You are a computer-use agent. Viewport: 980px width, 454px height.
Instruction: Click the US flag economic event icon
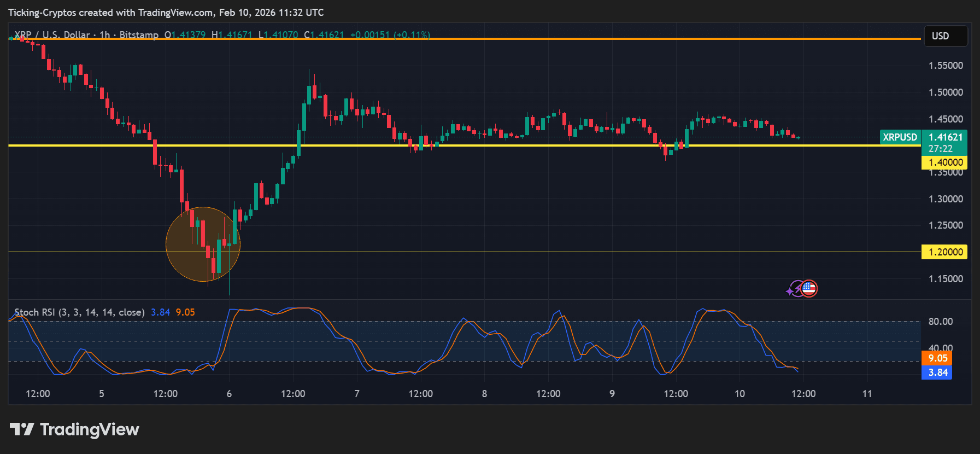(x=809, y=288)
